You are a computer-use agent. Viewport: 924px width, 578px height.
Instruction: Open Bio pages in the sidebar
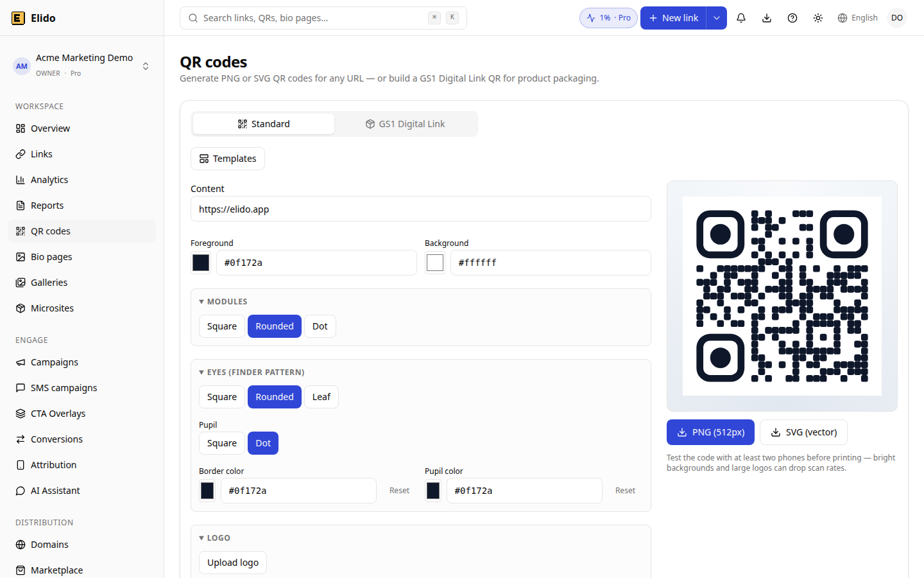tap(81, 257)
